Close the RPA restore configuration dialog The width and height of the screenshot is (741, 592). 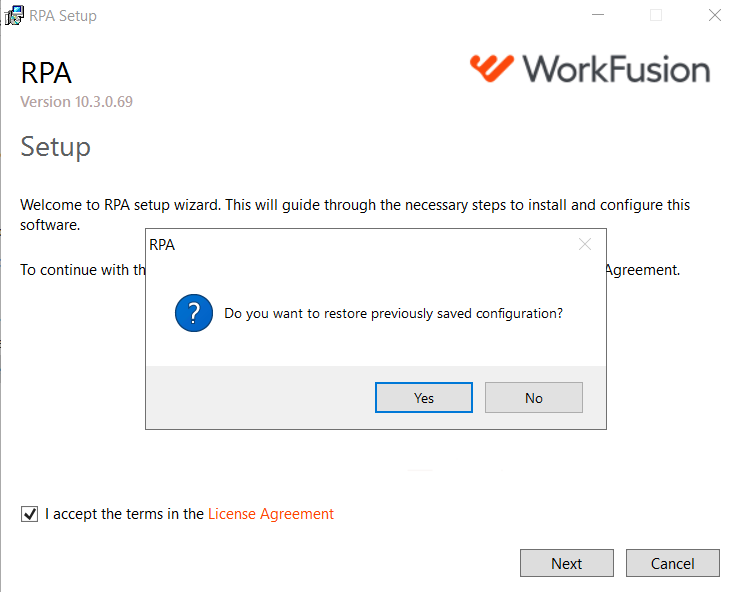pos(585,244)
